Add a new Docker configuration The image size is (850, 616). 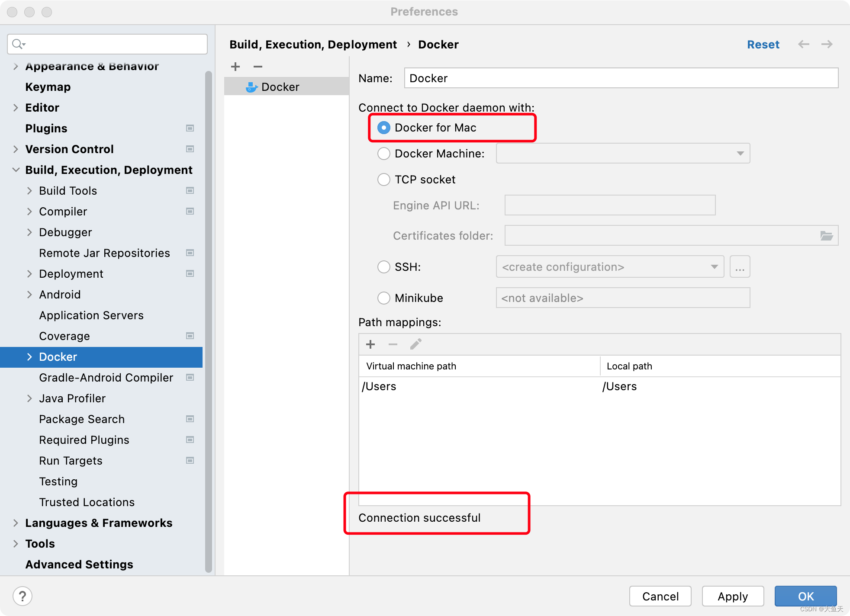[x=235, y=67]
